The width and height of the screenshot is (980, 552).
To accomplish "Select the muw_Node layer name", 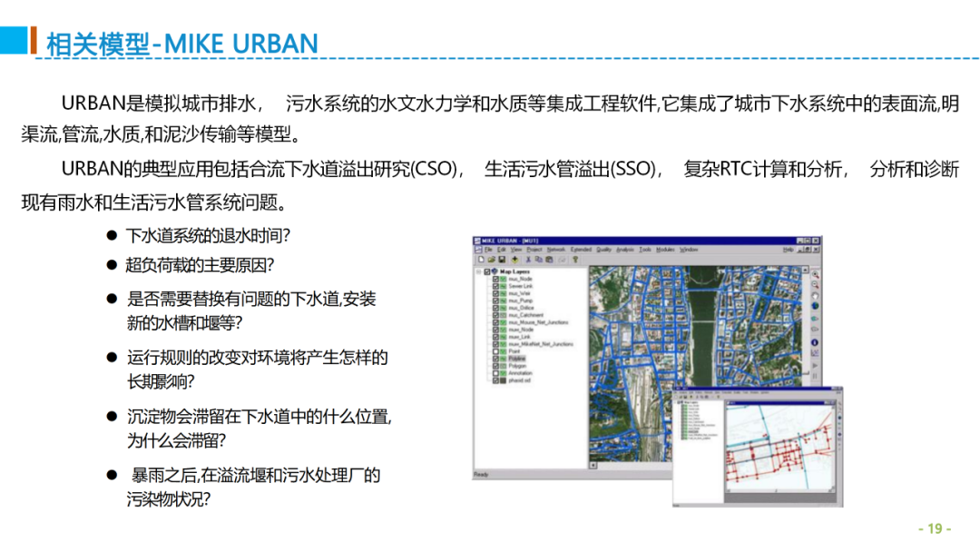I will click(521, 330).
